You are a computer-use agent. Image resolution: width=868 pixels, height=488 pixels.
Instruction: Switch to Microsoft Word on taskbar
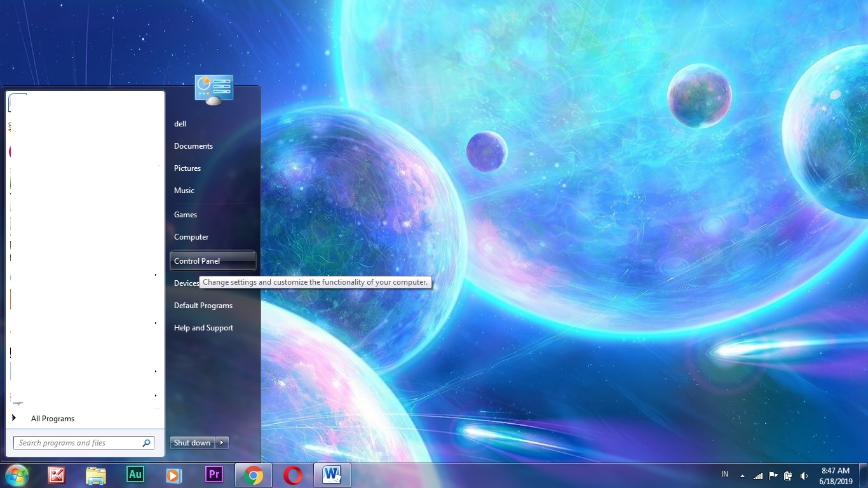pos(332,475)
